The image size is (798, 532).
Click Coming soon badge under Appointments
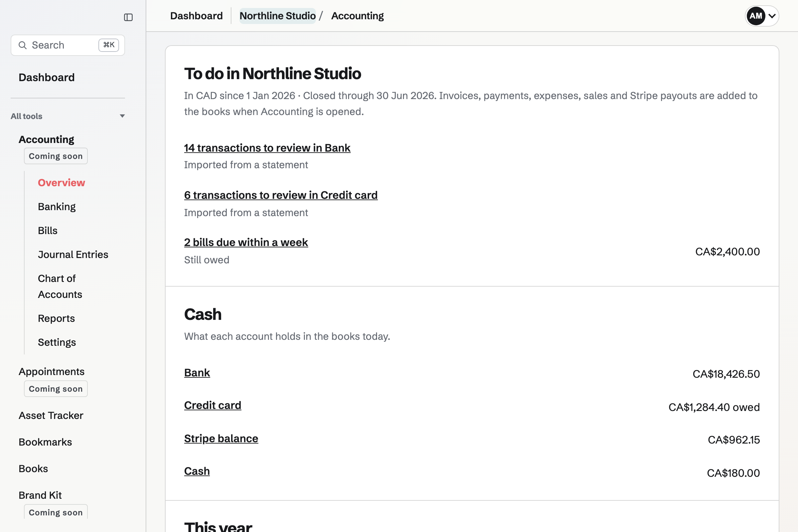click(x=56, y=389)
